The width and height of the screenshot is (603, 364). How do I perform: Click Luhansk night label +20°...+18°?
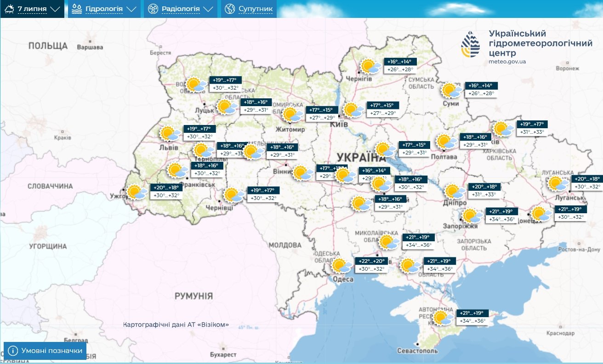pyautogui.click(x=587, y=179)
